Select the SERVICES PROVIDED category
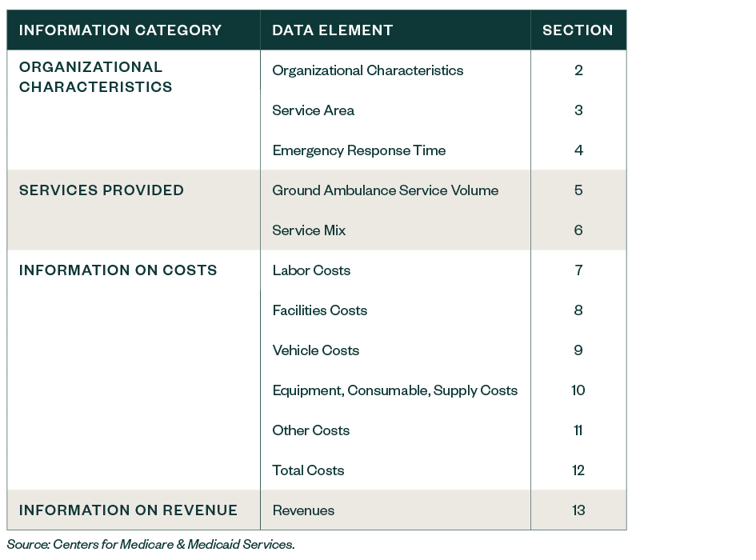Image resolution: width=756 pixels, height=560 pixels. [x=102, y=190]
